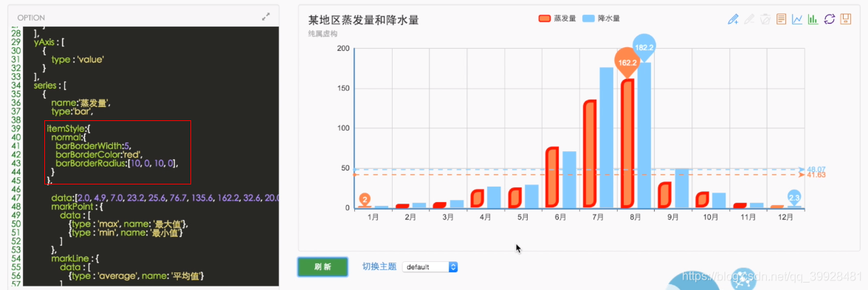Open the data view icon
The width and height of the screenshot is (868, 290).
coord(781,19)
